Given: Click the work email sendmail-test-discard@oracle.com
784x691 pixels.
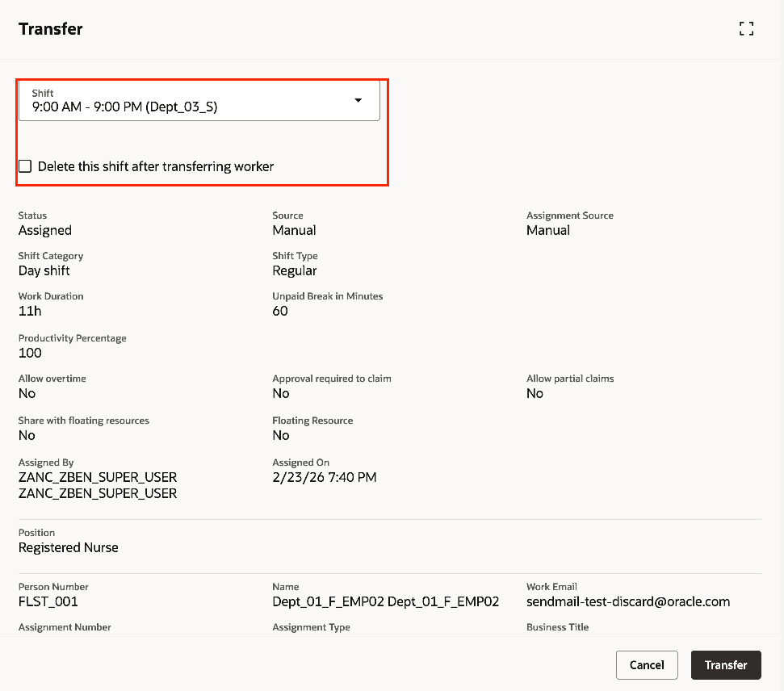Looking at the screenshot, I should point(627,601).
